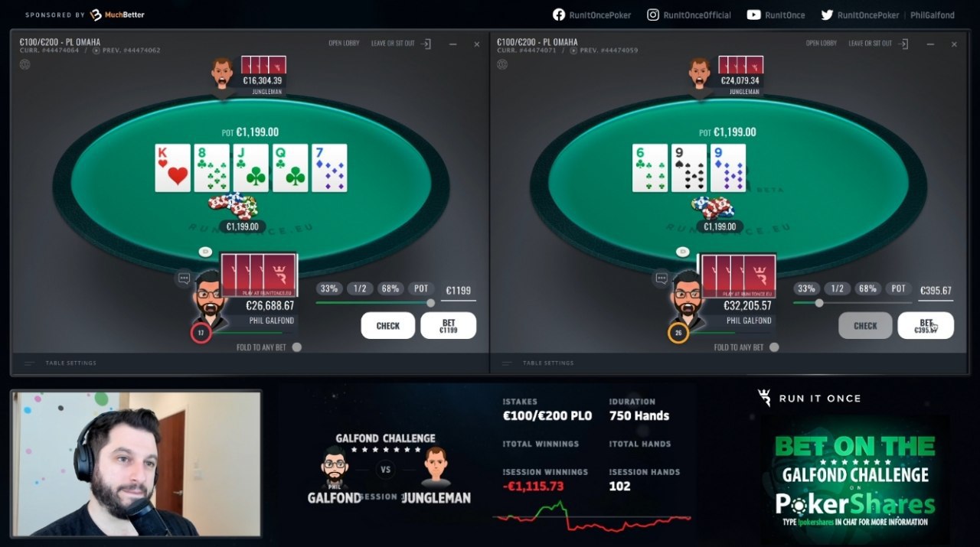Click Check button on left table

pyautogui.click(x=388, y=326)
